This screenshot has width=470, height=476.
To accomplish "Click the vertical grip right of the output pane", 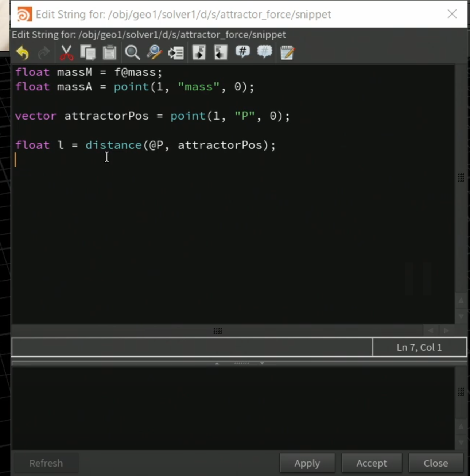I will coord(461,392).
